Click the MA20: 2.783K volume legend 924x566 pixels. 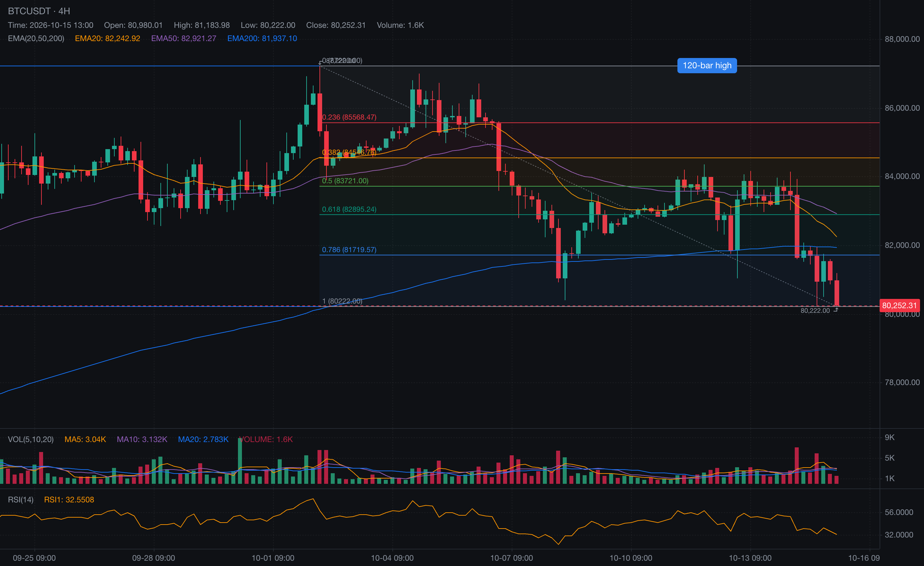203,439
